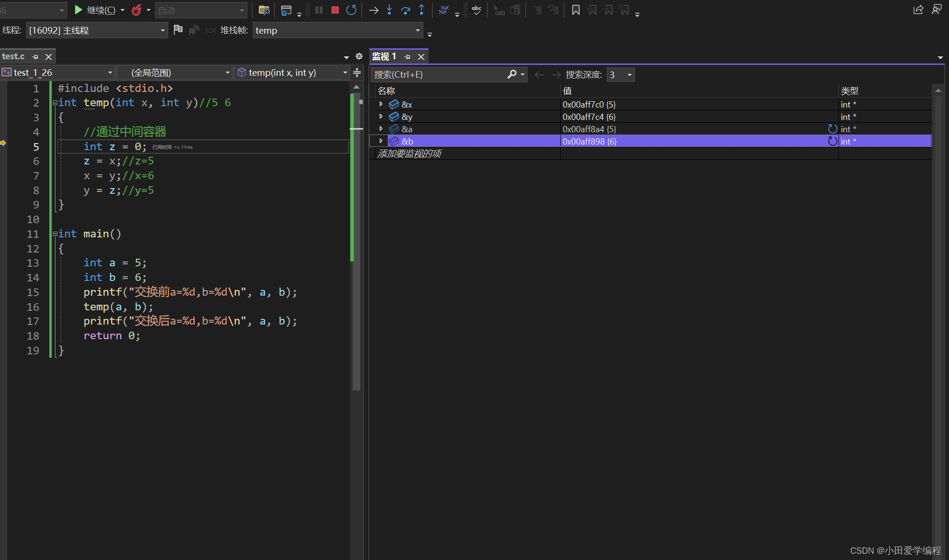Expand the &x watch entry
This screenshot has width=949, height=560.
(x=381, y=104)
